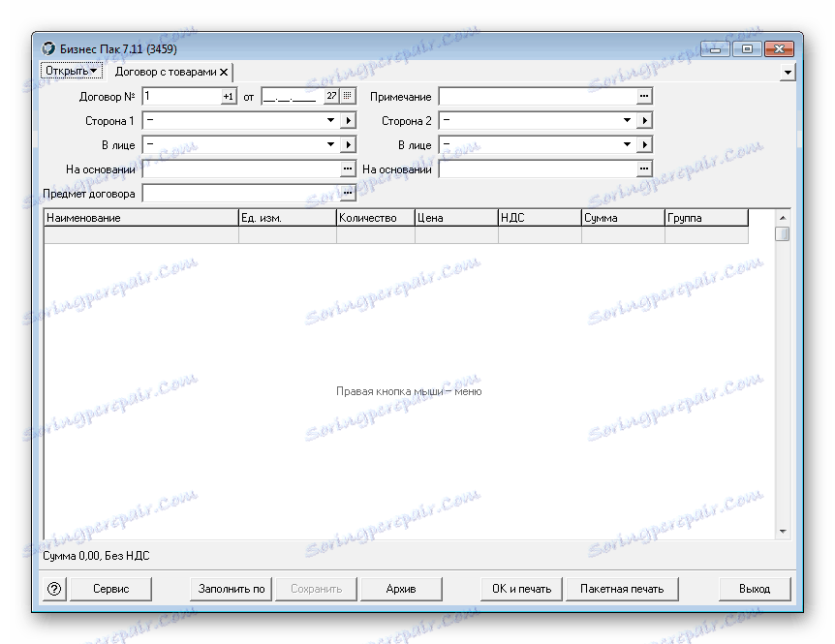
Task: Click the Сумма column header
Action: (623, 218)
